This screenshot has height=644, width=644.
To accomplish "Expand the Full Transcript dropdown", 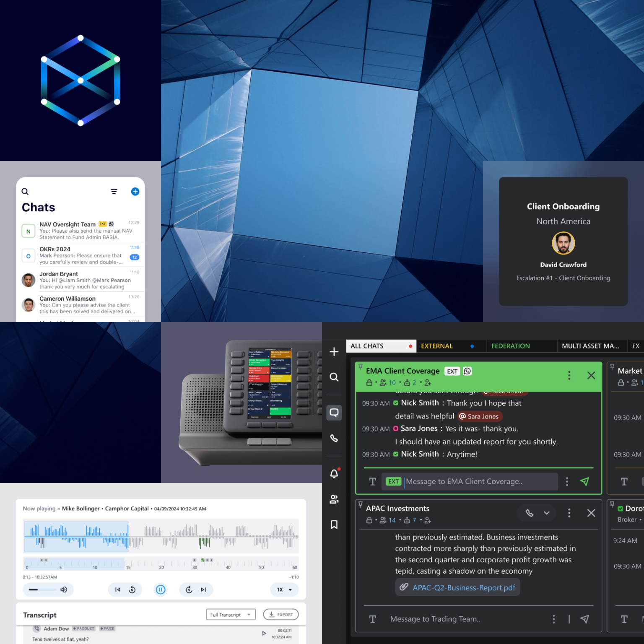I will (231, 615).
